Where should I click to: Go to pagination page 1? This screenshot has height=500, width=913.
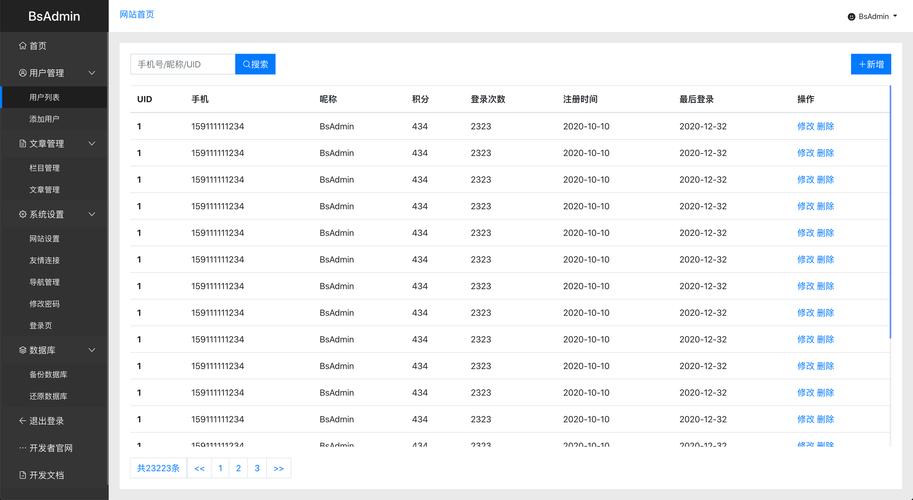[220, 468]
